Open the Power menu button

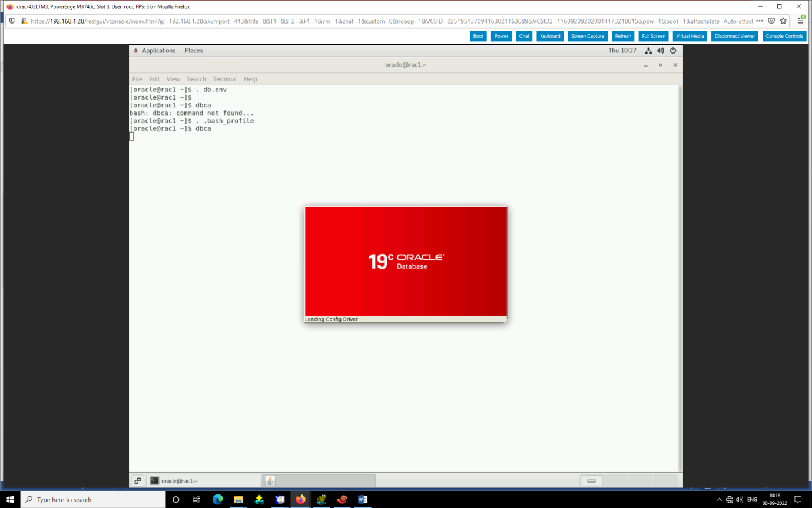501,36
